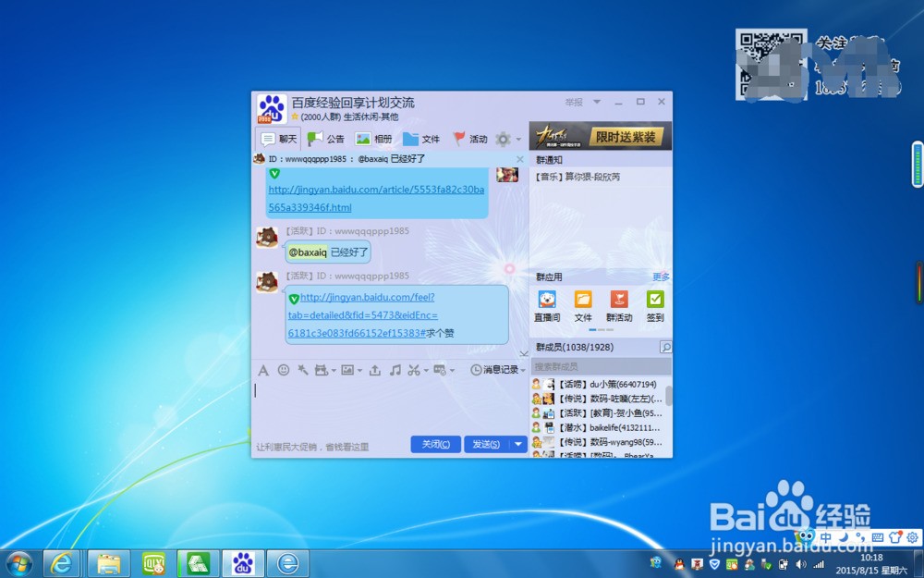924x578 pixels.
Task: Switch to the 聊天 tab
Action: (x=279, y=140)
